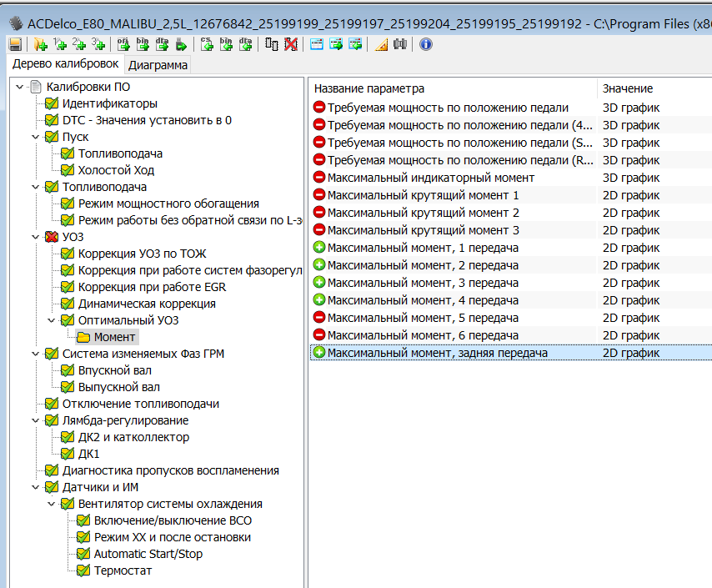Screen dimensions: 712x588
Task: Toggle the red-crossed checkbox next to УОЗ
Action: tap(52, 237)
